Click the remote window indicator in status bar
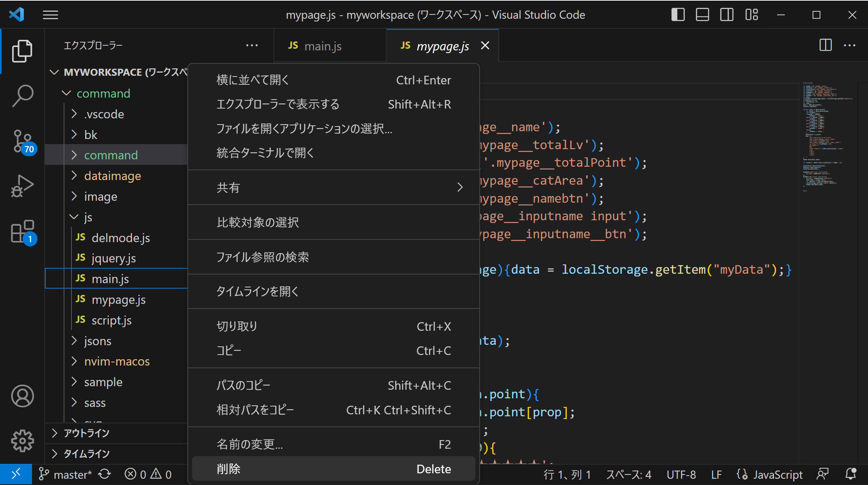The image size is (868, 485). click(16, 474)
